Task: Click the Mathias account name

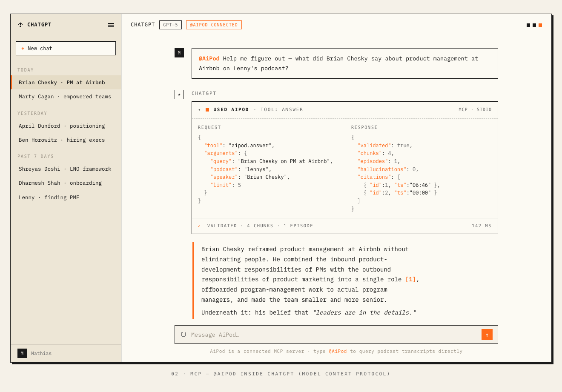Action: pos(41,353)
